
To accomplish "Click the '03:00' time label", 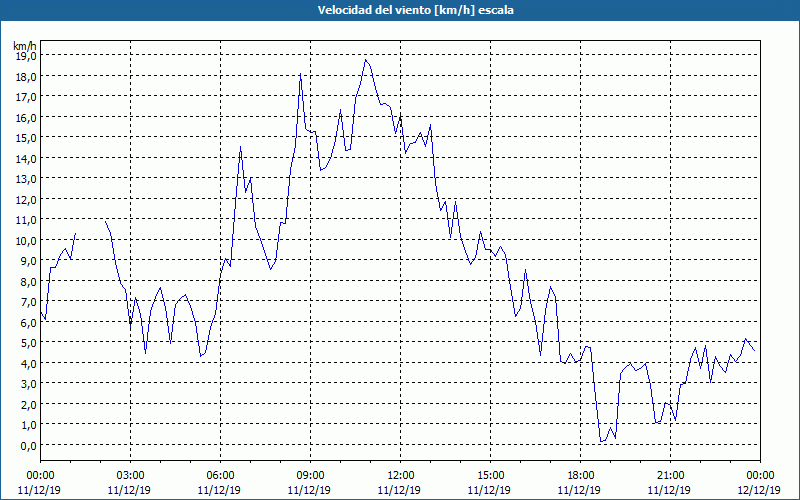I will [130, 476].
